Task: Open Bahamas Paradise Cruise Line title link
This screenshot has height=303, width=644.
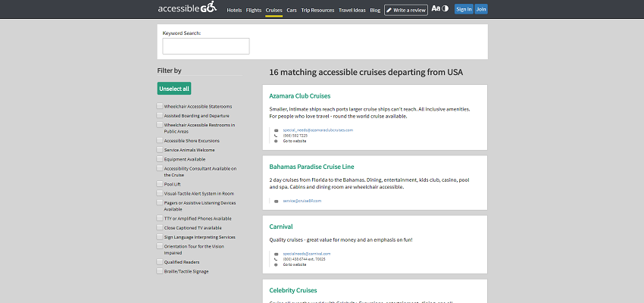Action: click(311, 167)
